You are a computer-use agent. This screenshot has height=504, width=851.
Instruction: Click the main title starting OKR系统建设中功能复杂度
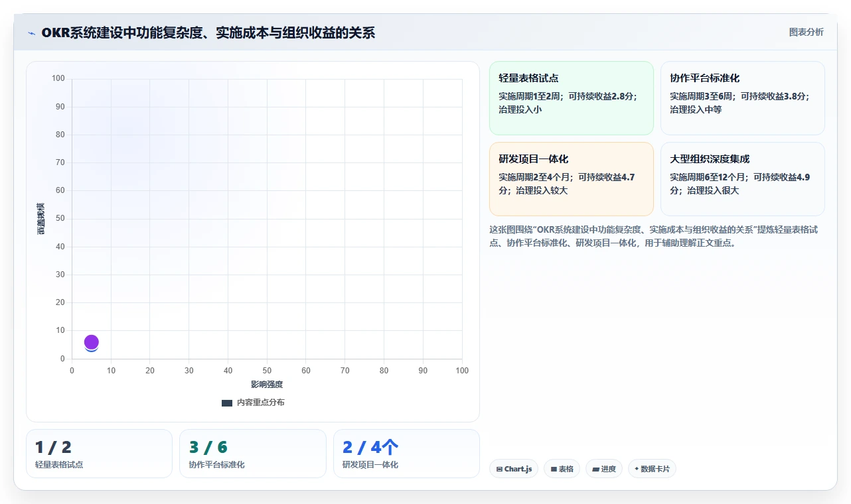pos(208,32)
